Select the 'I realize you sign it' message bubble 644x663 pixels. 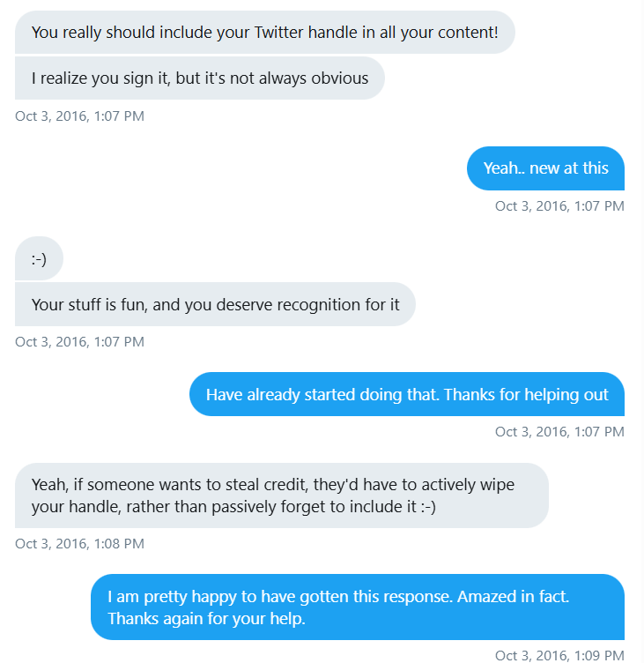199,78
